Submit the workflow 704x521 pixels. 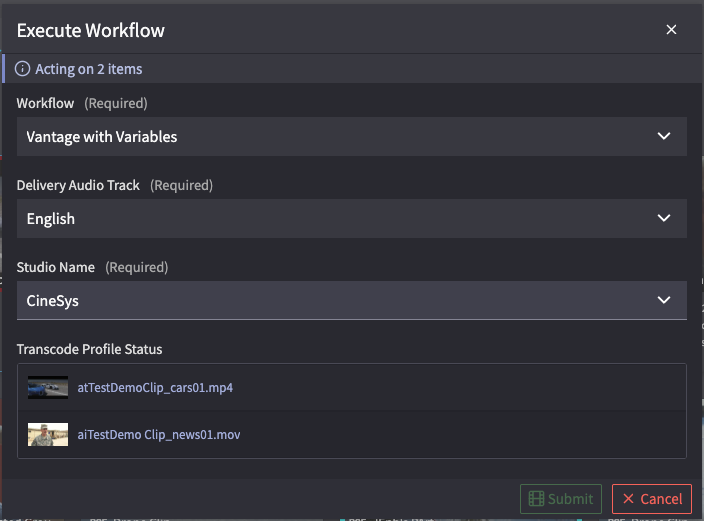pos(561,499)
